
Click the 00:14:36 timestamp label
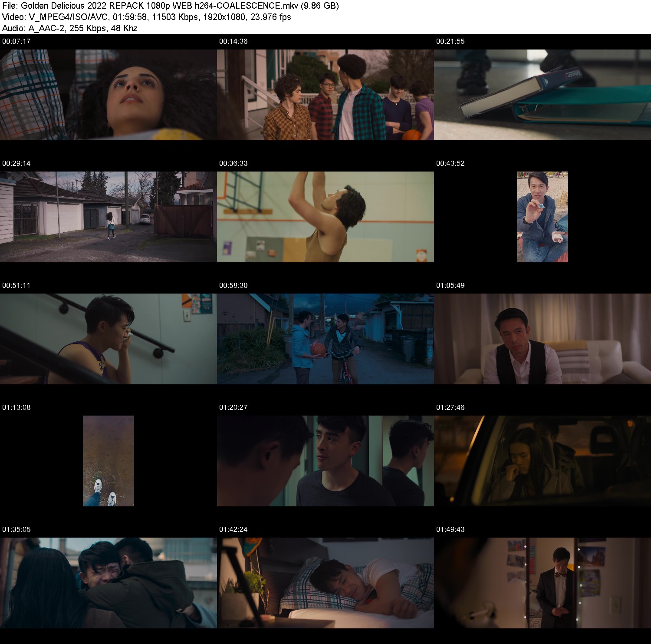pos(233,41)
